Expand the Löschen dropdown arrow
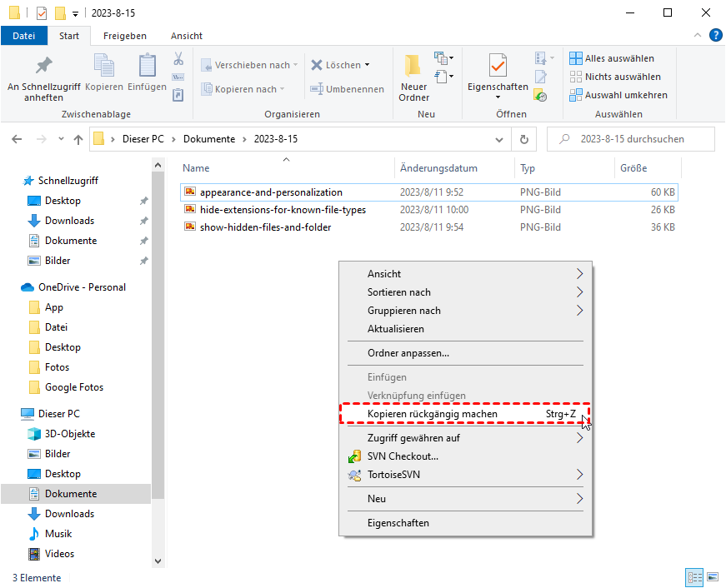 point(367,65)
